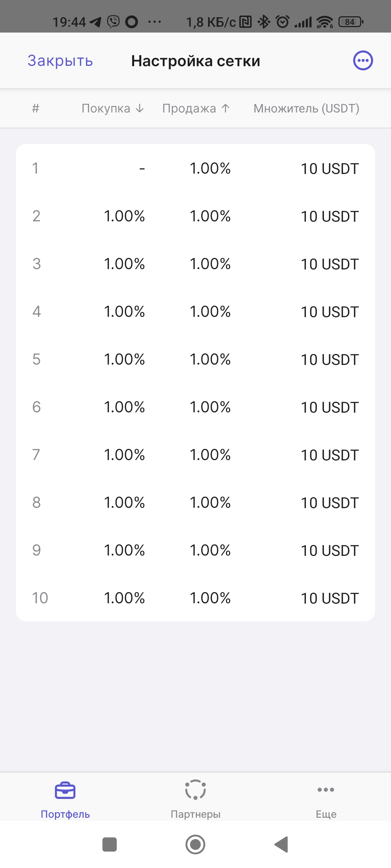Tap the Android home circle icon
The image size is (391, 868).
195,844
